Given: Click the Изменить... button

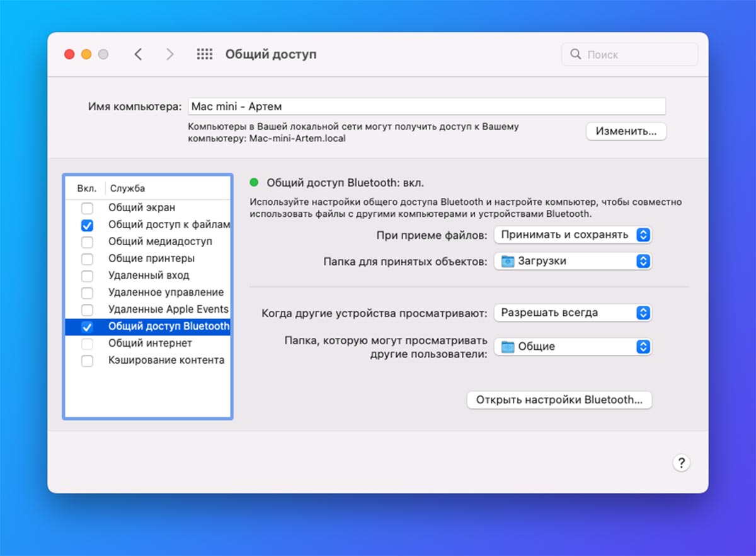Looking at the screenshot, I should (x=626, y=132).
